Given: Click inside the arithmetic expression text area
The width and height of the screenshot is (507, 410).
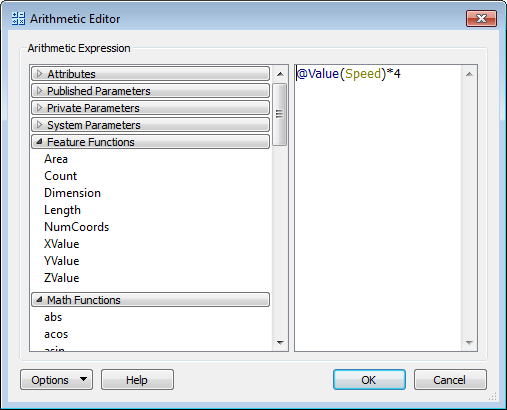Looking at the screenshot, I should point(378,208).
